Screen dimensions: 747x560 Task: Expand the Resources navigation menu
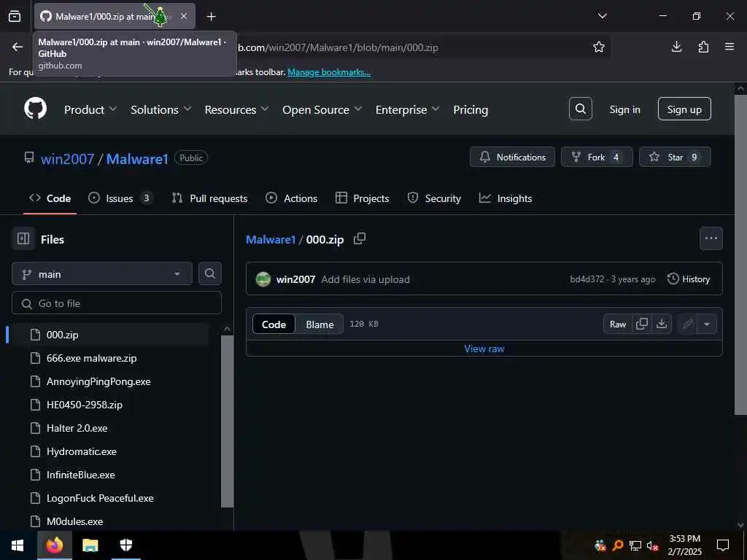pyautogui.click(x=237, y=109)
